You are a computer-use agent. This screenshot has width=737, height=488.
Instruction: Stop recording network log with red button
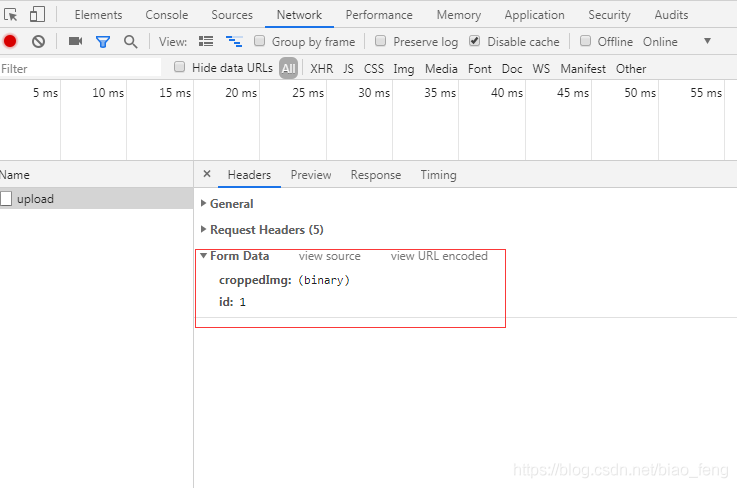(x=10, y=42)
